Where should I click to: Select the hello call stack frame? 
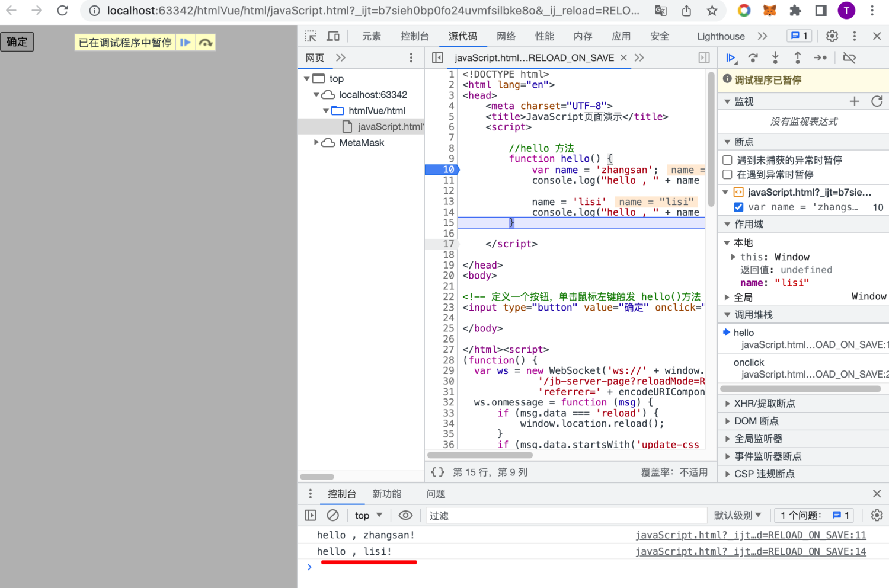(803, 338)
